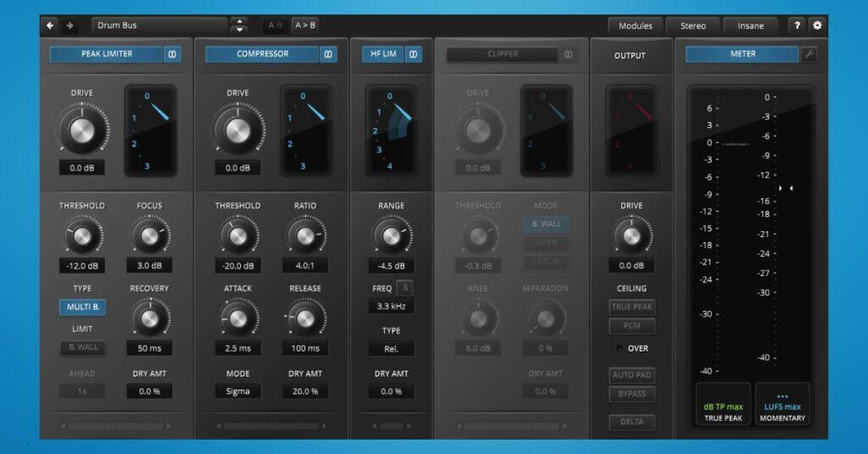Open HF Lim TYPE Rel. dropdown
This screenshot has width=868, height=454.
[x=392, y=349]
